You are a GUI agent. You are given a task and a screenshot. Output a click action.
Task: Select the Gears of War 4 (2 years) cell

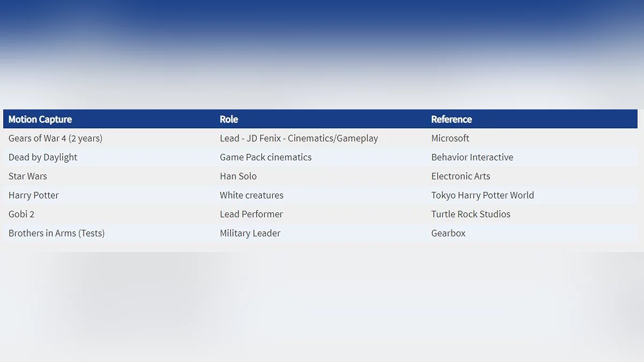coord(109,138)
